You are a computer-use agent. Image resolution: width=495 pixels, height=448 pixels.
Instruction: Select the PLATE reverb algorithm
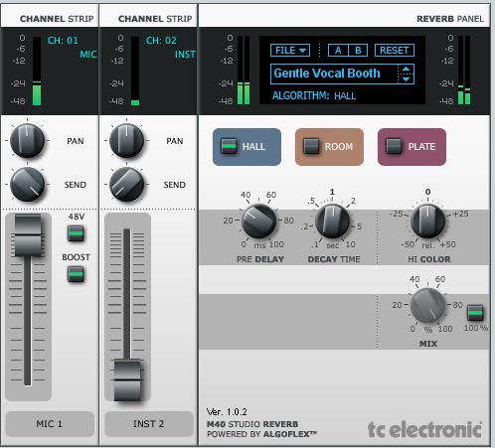click(412, 147)
